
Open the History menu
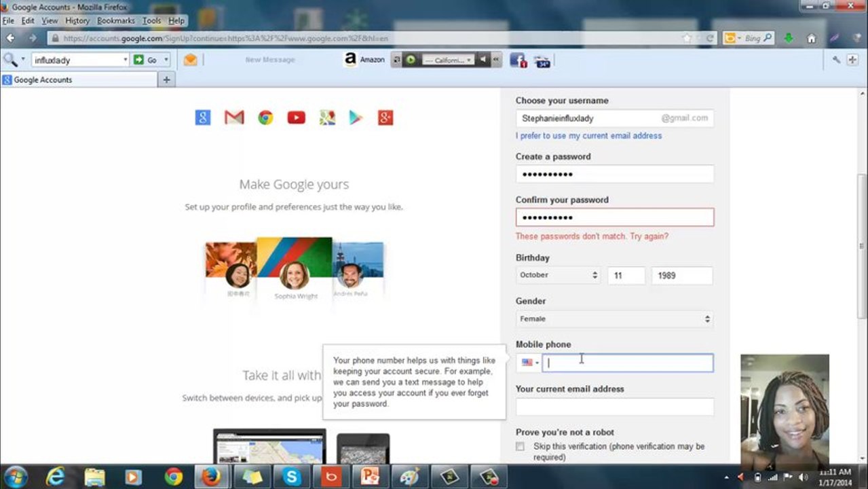(77, 20)
